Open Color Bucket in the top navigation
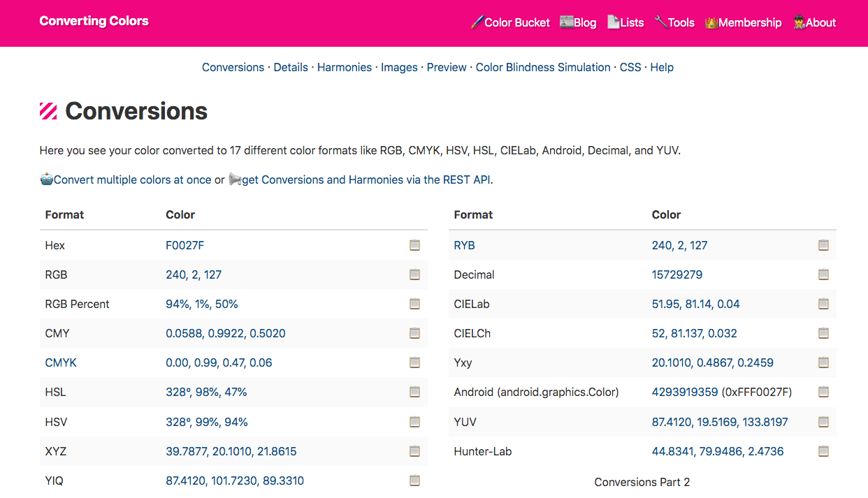The height and width of the screenshot is (498, 868). 510,22
